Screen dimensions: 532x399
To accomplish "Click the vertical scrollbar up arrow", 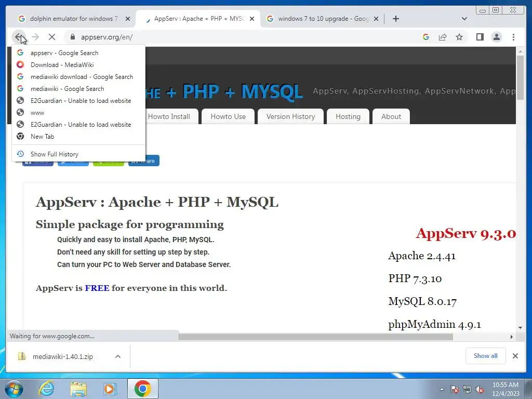I will tap(520, 51).
